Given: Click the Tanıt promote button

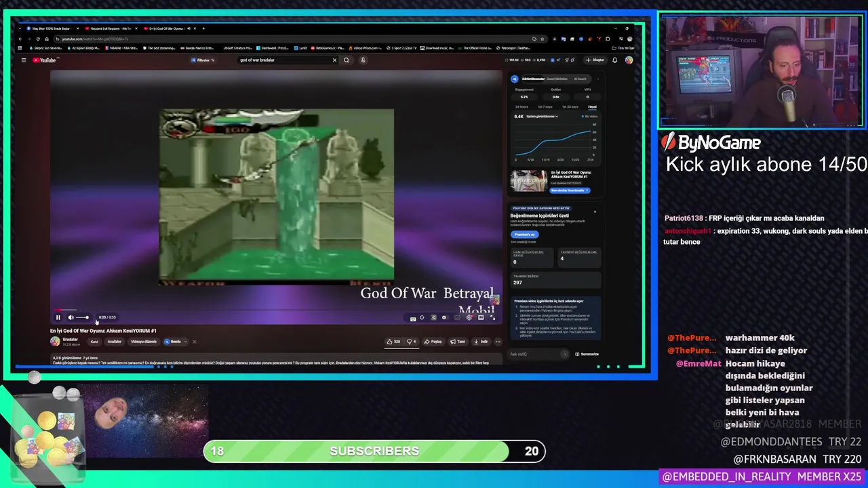Looking at the screenshot, I should (458, 342).
